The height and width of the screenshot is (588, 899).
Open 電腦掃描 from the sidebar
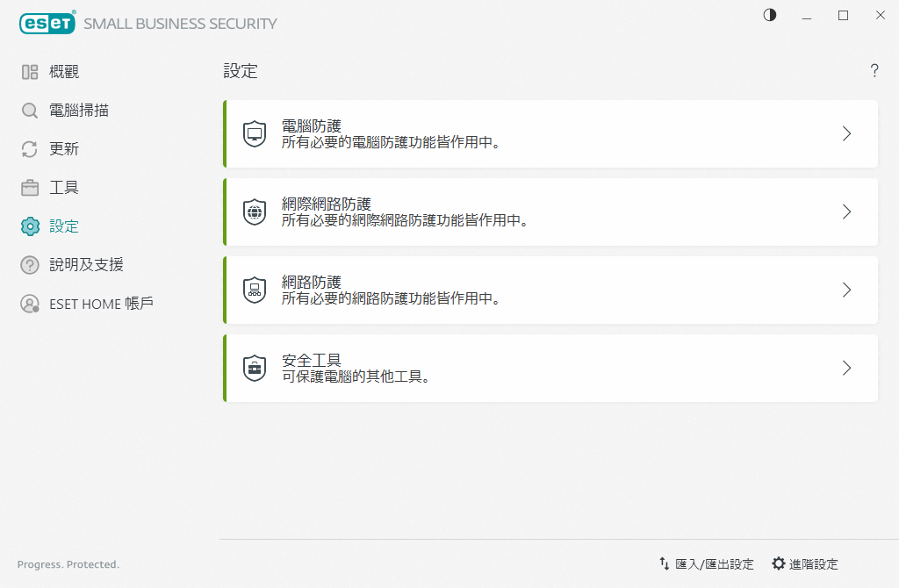click(79, 111)
